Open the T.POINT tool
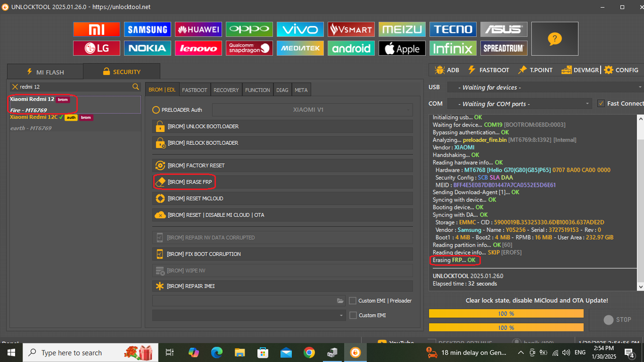The height and width of the screenshot is (362, 644). click(x=535, y=70)
